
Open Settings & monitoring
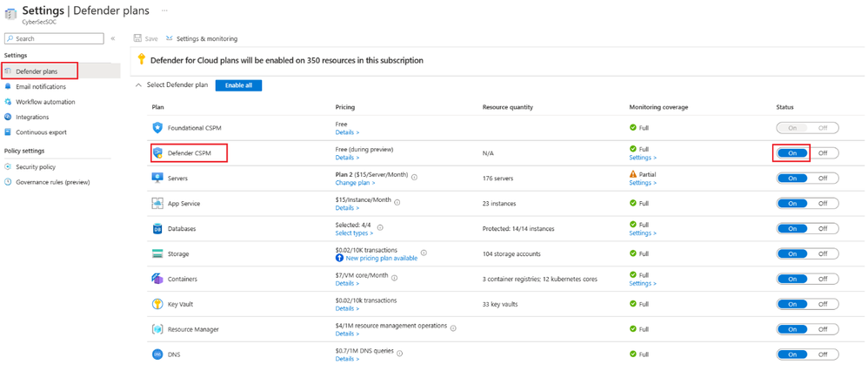pos(202,39)
